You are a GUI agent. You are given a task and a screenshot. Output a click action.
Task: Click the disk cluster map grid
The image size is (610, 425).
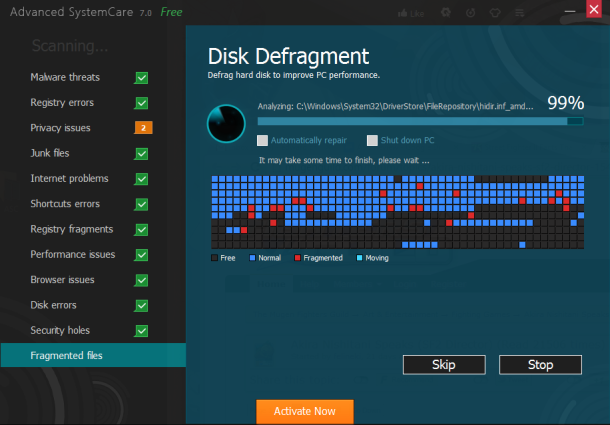point(398,212)
